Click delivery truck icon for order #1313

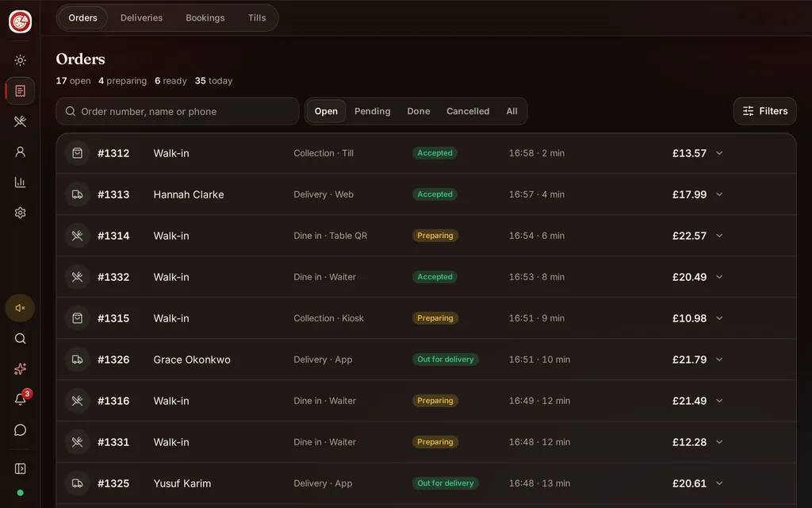point(77,194)
